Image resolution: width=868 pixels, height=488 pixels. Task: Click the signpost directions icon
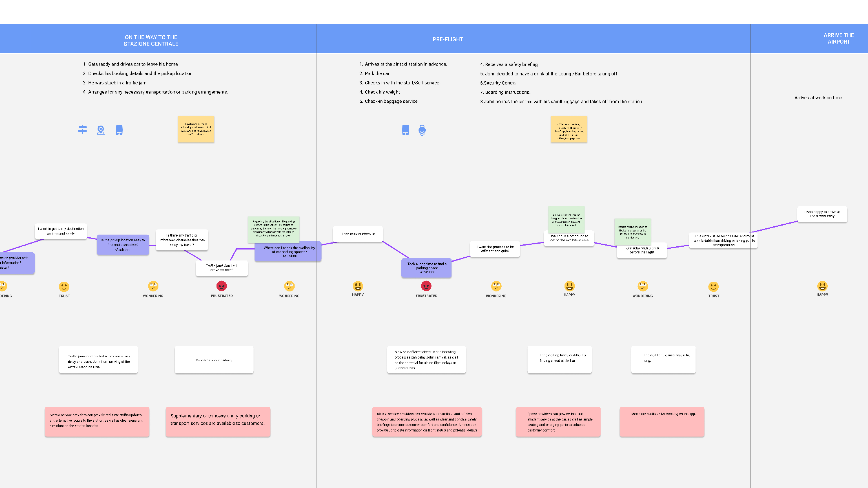(82, 130)
